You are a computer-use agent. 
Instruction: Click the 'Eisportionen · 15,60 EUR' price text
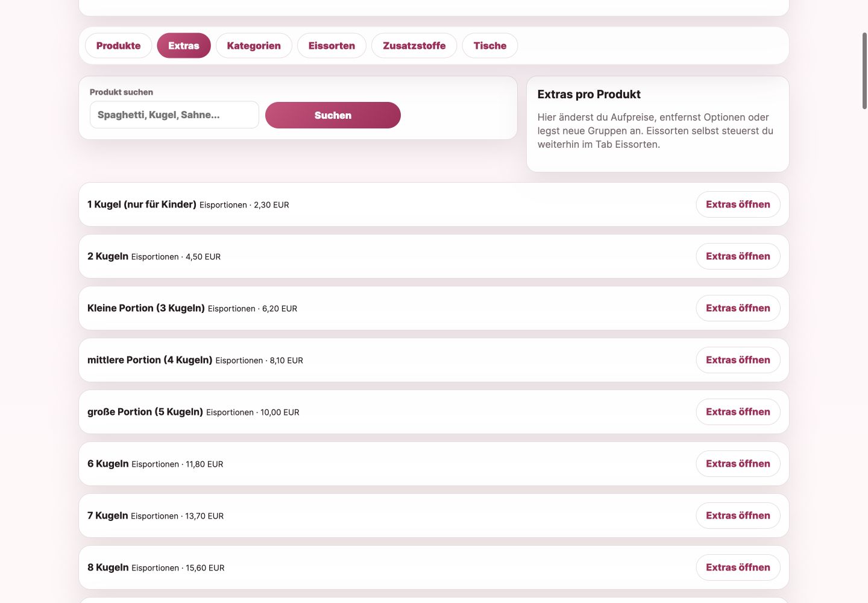pyautogui.click(x=178, y=568)
